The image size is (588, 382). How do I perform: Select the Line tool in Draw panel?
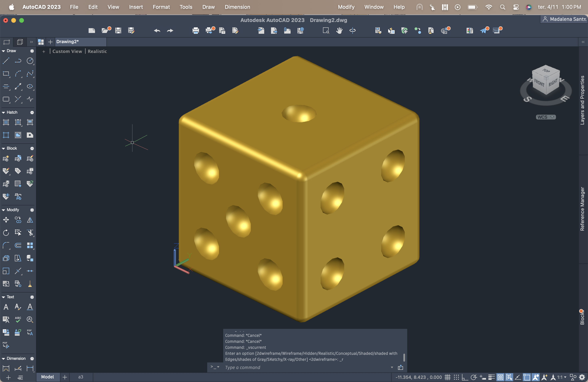[6, 61]
